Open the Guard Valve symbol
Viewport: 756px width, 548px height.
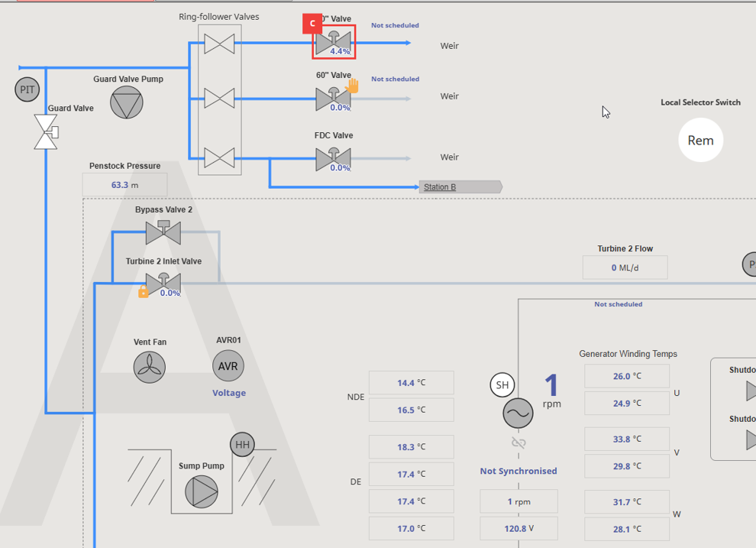[47, 131]
